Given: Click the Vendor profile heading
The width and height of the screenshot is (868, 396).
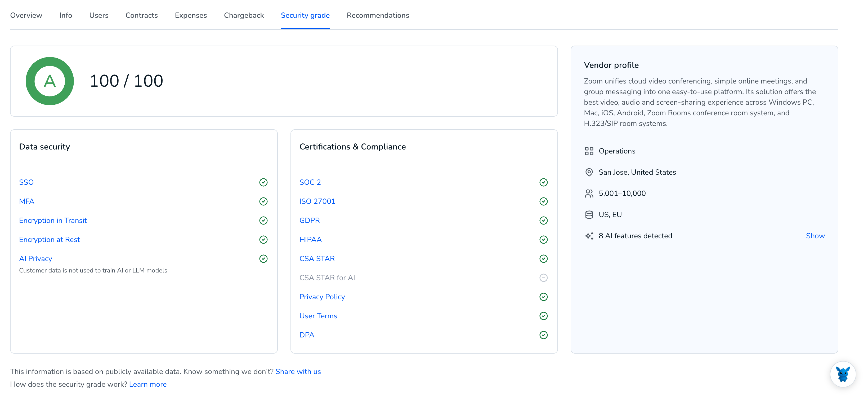Looking at the screenshot, I should point(611,65).
